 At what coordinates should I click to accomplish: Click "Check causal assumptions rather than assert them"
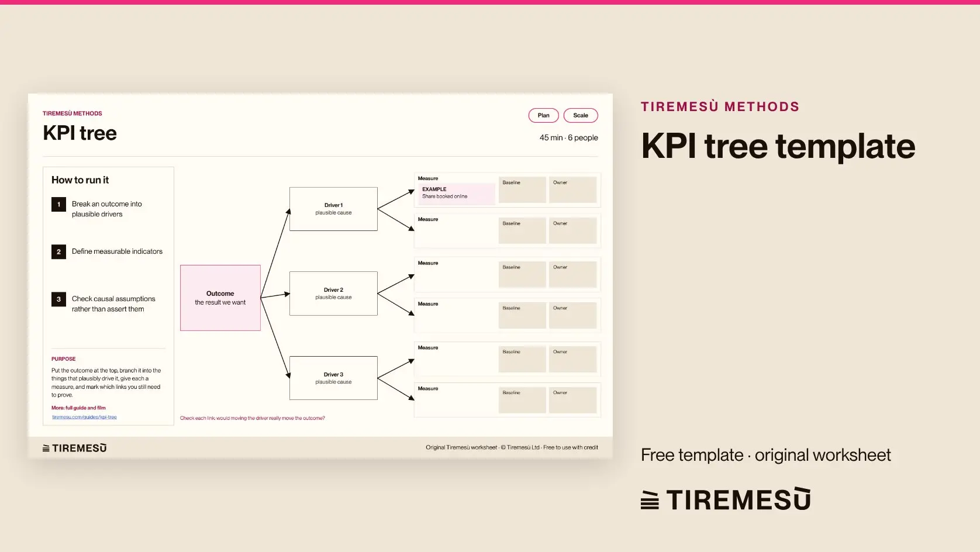click(x=113, y=303)
